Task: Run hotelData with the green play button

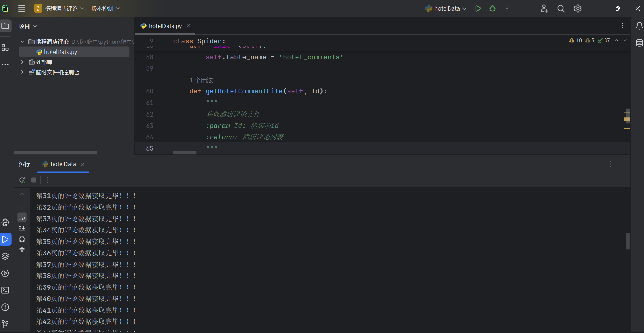Action: tap(478, 8)
